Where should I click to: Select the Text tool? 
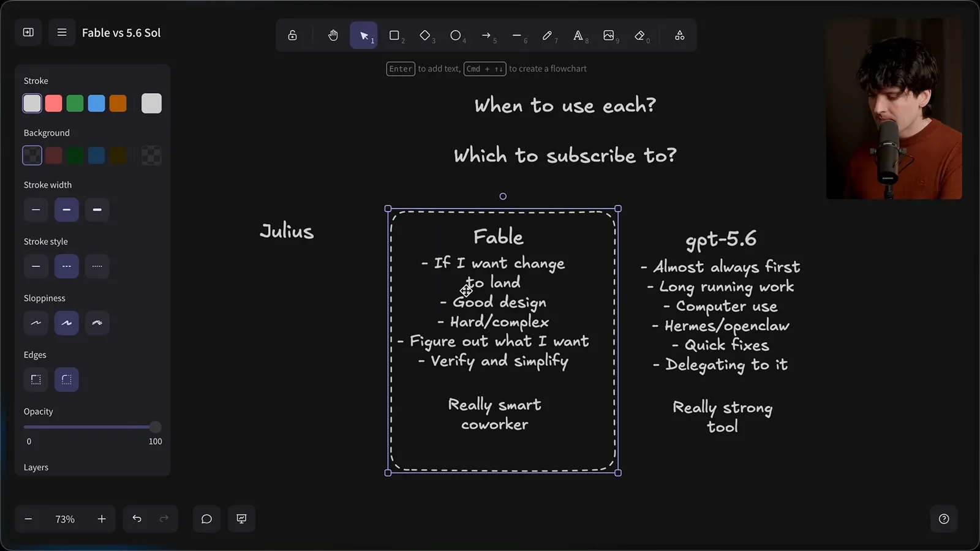pyautogui.click(x=578, y=36)
